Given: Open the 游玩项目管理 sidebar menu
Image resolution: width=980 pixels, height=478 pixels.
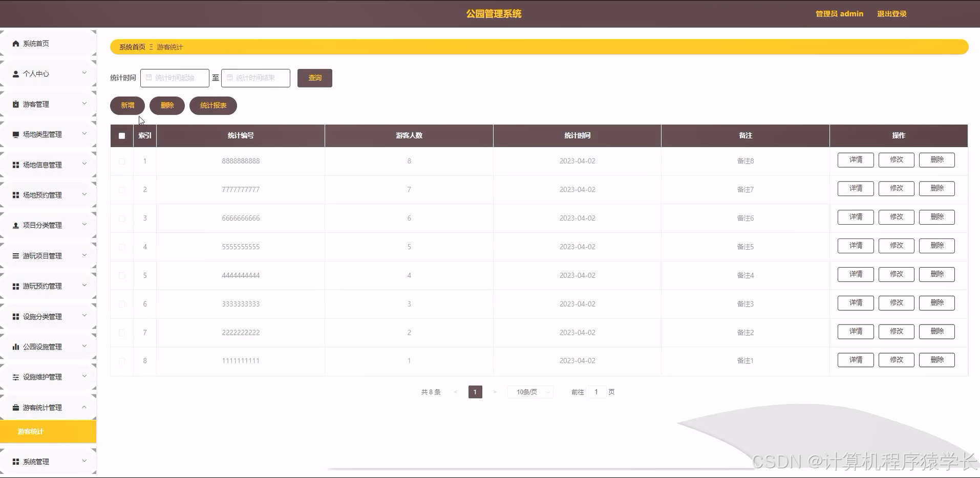Looking at the screenshot, I should pos(48,256).
